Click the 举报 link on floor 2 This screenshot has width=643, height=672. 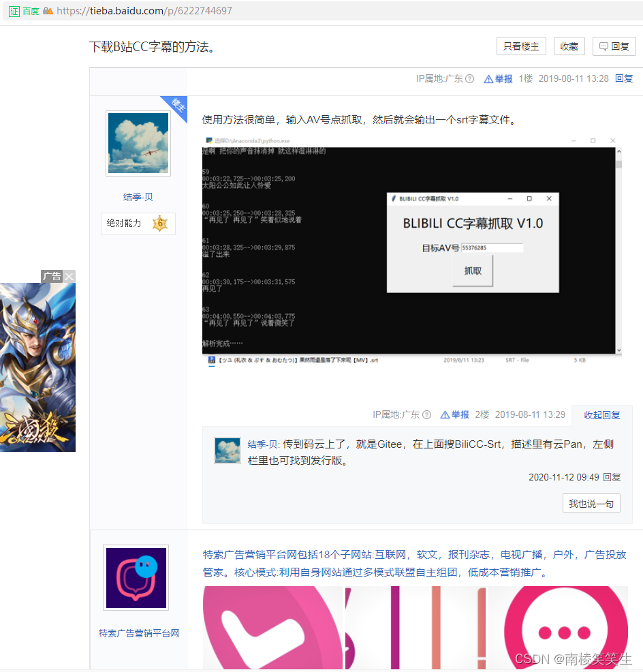[x=455, y=415]
